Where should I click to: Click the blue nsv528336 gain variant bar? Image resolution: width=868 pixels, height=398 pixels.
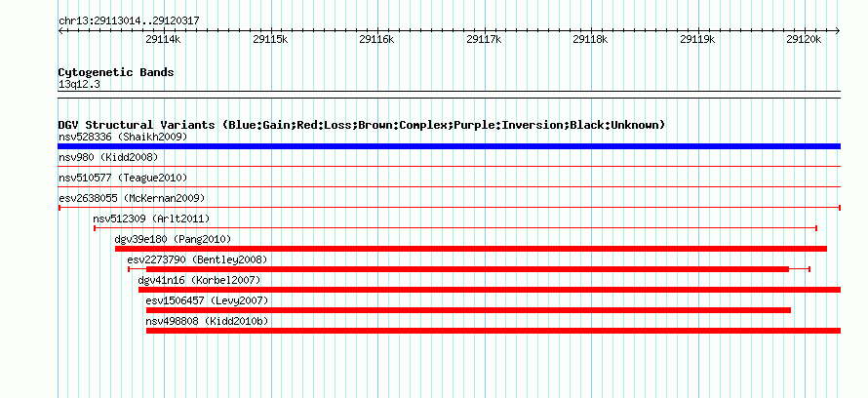[449, 146]
